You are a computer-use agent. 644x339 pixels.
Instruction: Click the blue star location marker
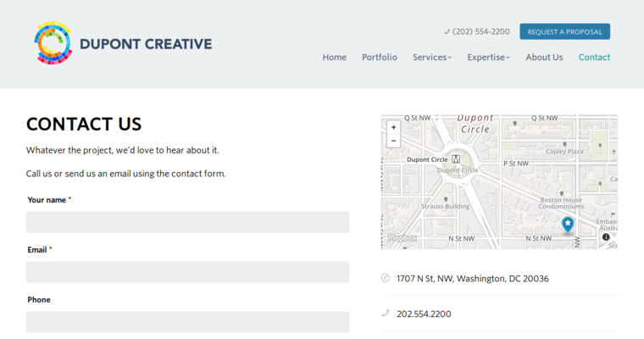coord(568,224)
